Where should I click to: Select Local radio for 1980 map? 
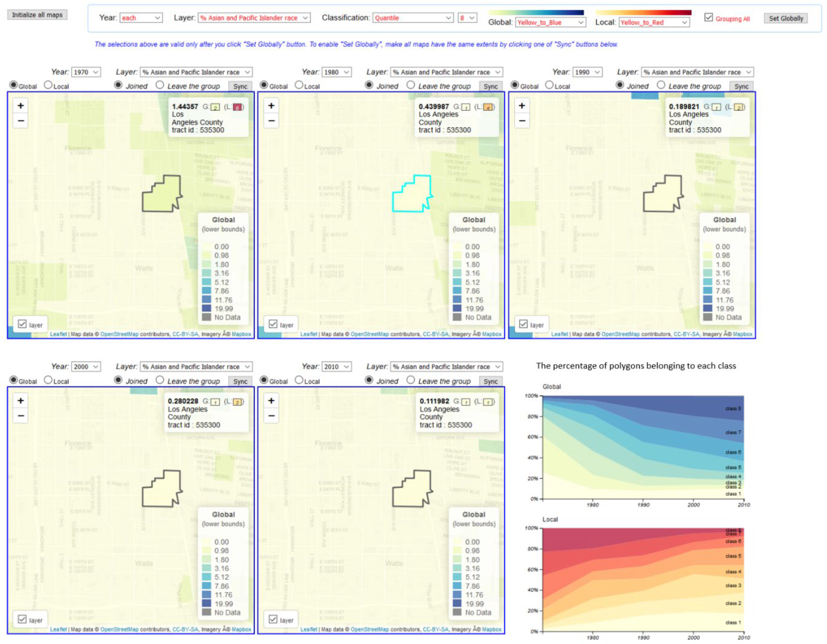click(x=299, y=85)
